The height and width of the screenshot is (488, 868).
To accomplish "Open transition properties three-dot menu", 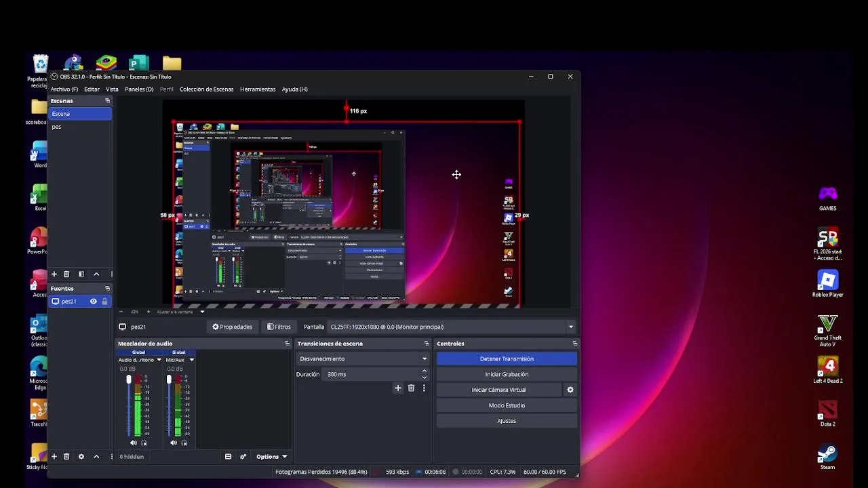I will pos(424,388).
